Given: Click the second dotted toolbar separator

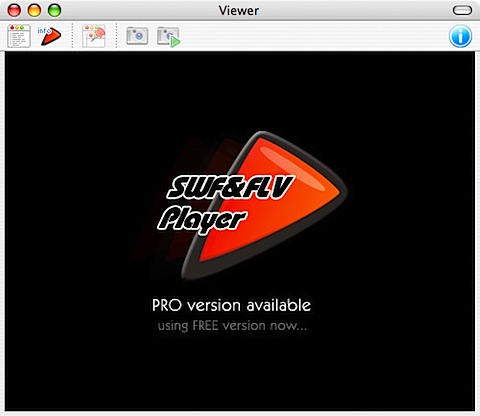Looking at the screenshot, I should [116, 36].
